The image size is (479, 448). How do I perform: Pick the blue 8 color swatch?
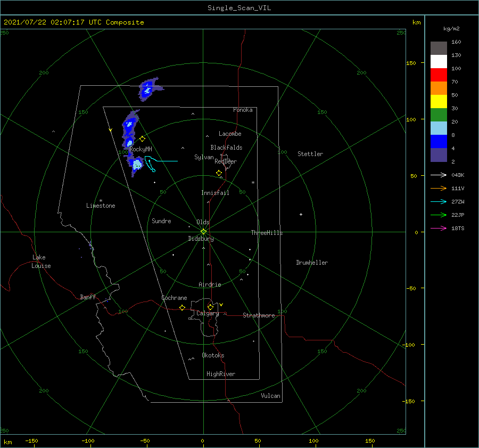[x=439, y=141]
